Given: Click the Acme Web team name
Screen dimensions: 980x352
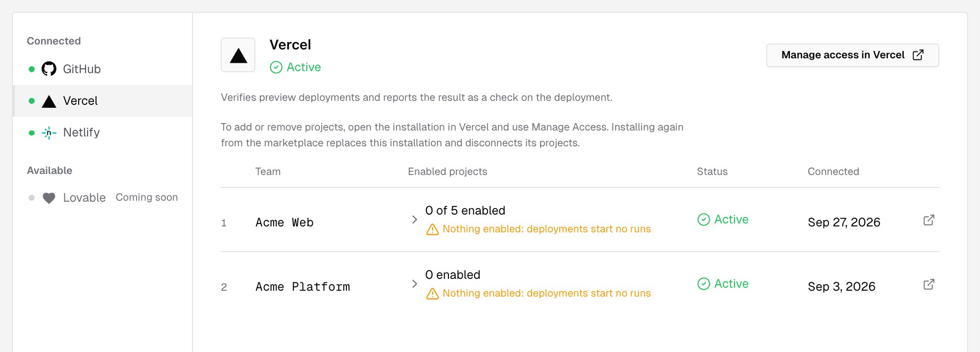Looking at the screenshot, I should click(x=285, y=222).
